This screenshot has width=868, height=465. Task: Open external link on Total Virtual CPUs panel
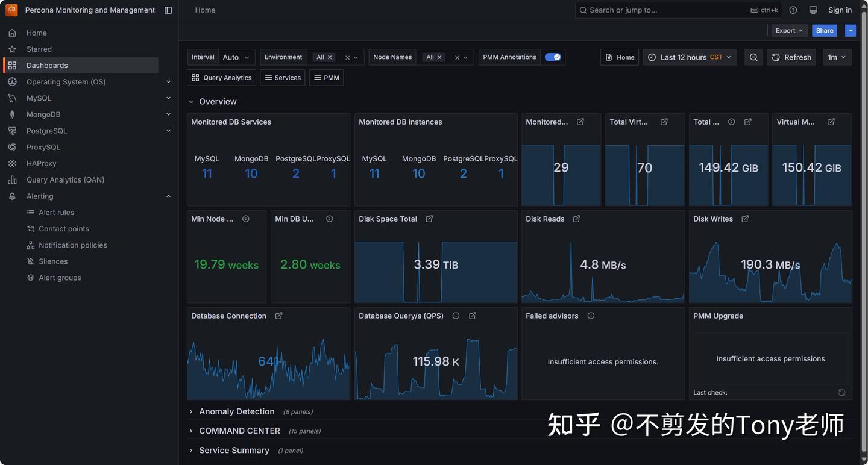tap(664, 122)
